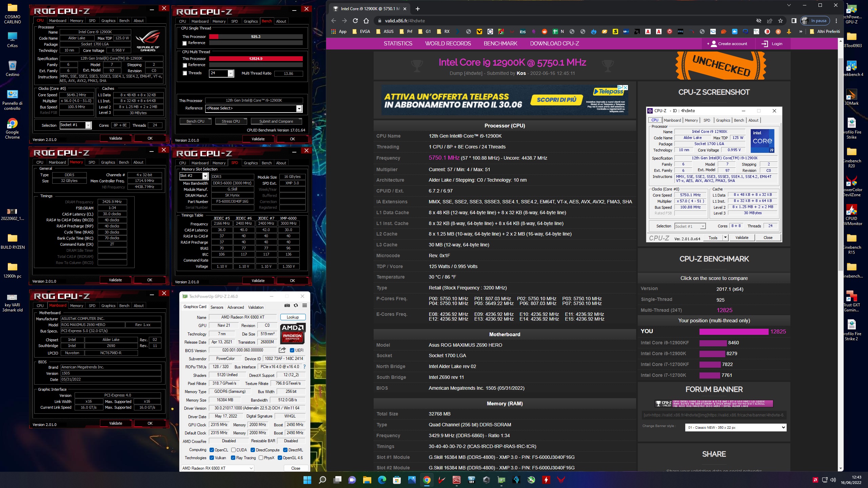Screen dimensions: 868x488
Task: Reload the Chrome page
Action: point(355,21)
